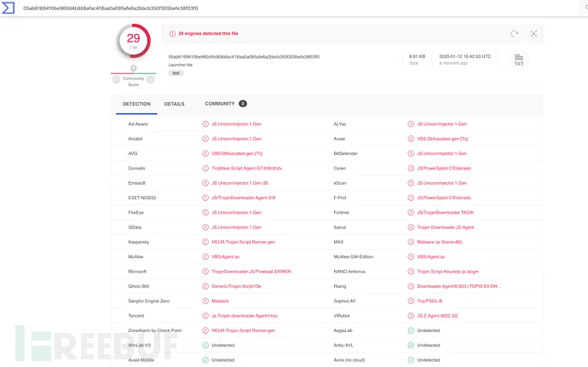
Task: Open the graph expand icon in banner
Action: pos(533,34)
